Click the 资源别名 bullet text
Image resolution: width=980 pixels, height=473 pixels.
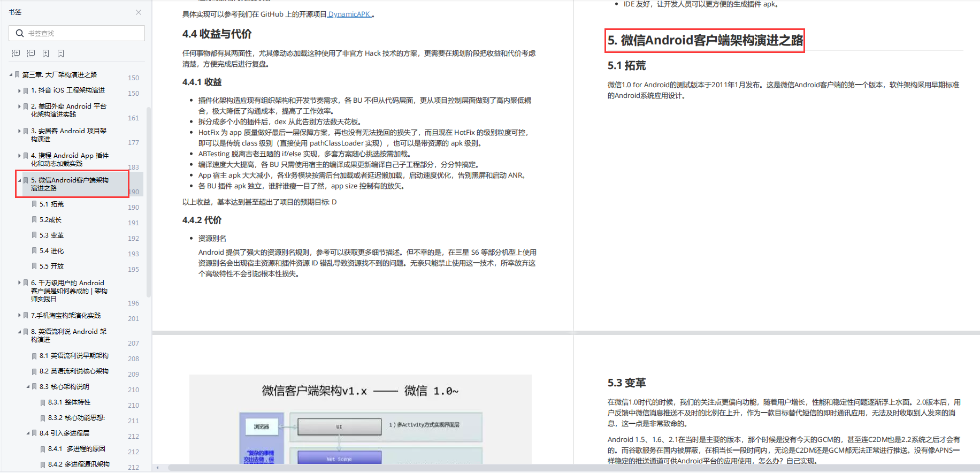tap(212, 239)
